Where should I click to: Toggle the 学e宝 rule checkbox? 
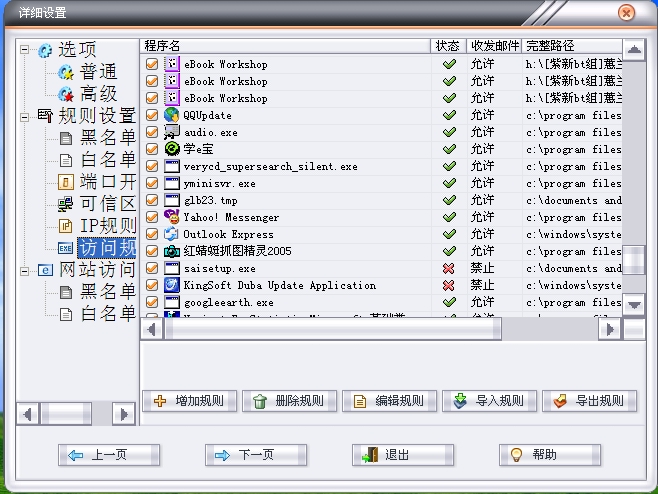pyautogui.click(x=152, y=149)
